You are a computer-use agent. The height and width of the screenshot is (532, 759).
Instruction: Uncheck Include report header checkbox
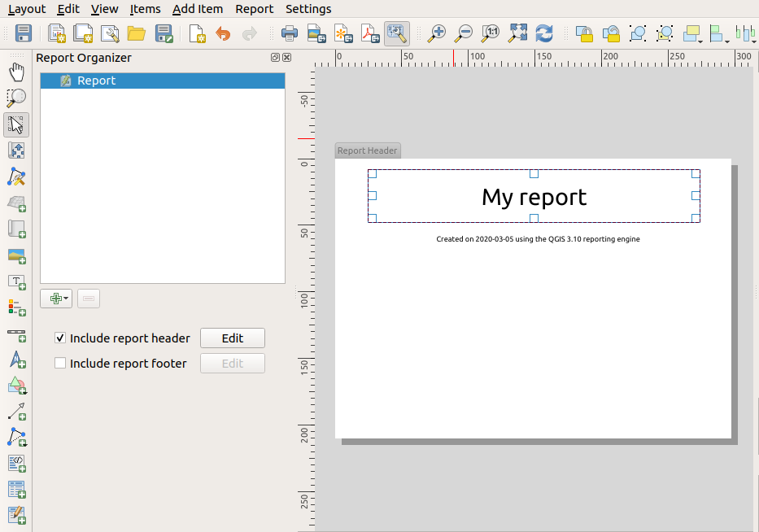click(60, 338)
